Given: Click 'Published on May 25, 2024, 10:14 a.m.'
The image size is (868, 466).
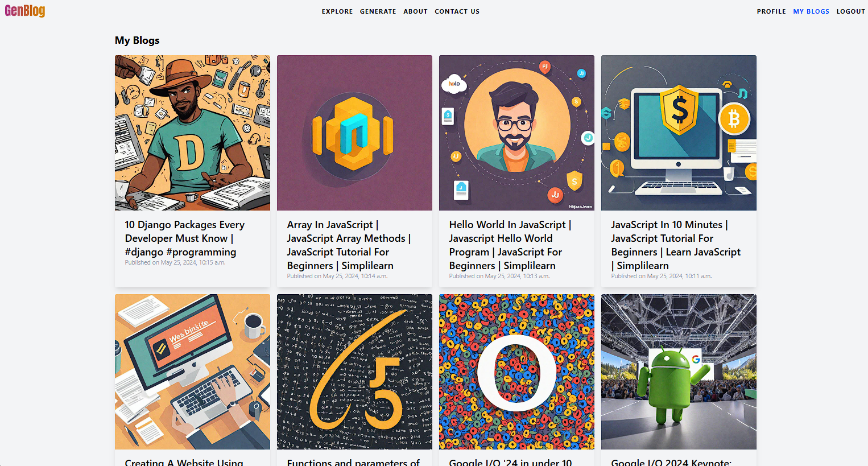Looking at the screenshot, I should [337, 276].
